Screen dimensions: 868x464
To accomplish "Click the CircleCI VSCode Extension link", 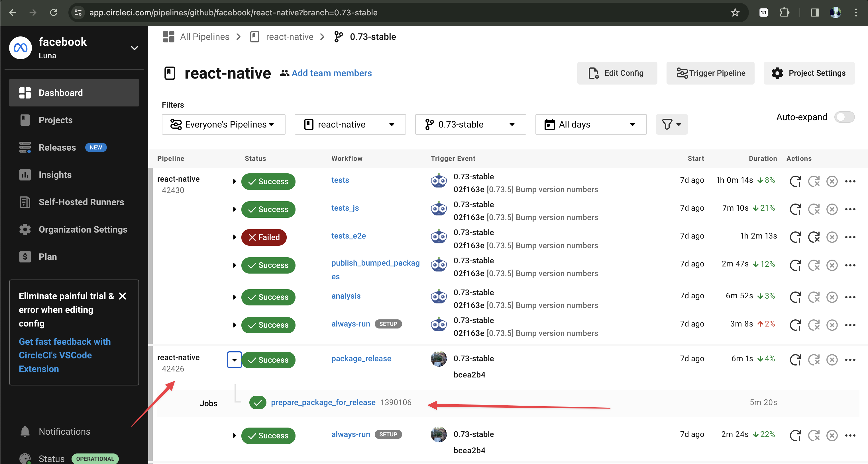I will click(x=64, y=355).
